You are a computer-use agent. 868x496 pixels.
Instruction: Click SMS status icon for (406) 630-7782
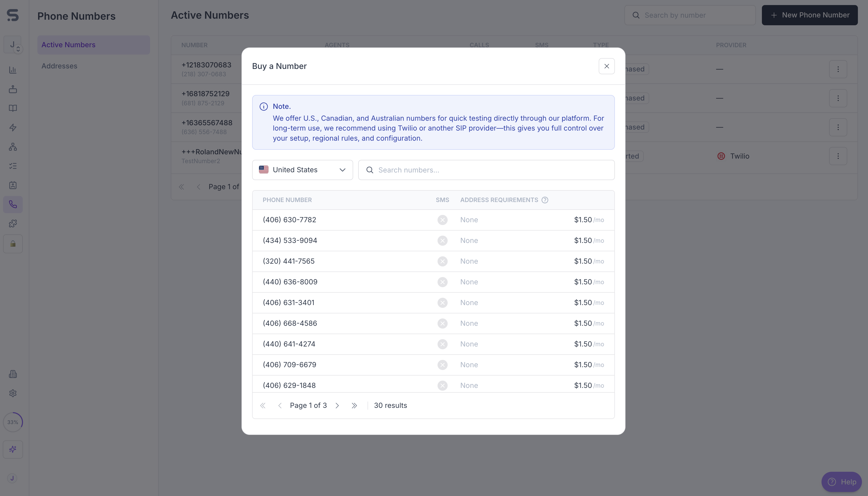click(442, 220)
